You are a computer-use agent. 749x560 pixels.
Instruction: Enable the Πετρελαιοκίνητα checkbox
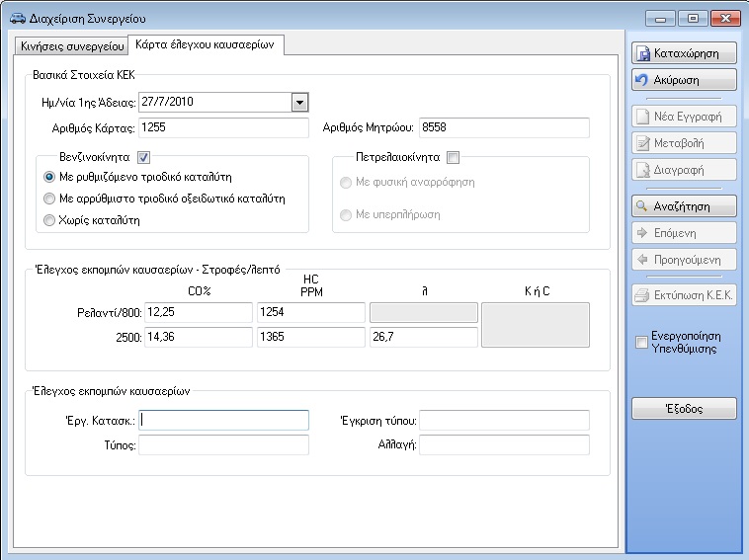point(453,157)
